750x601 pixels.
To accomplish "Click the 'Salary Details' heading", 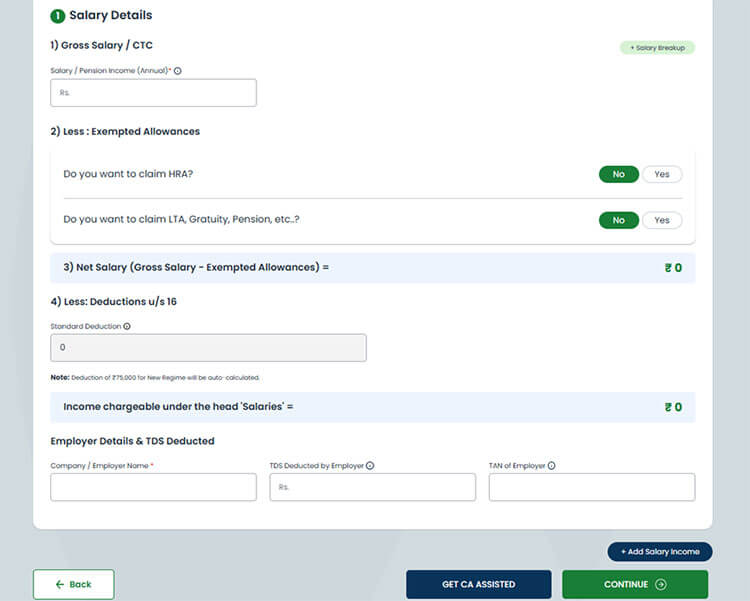I will (x=110, y=15).
